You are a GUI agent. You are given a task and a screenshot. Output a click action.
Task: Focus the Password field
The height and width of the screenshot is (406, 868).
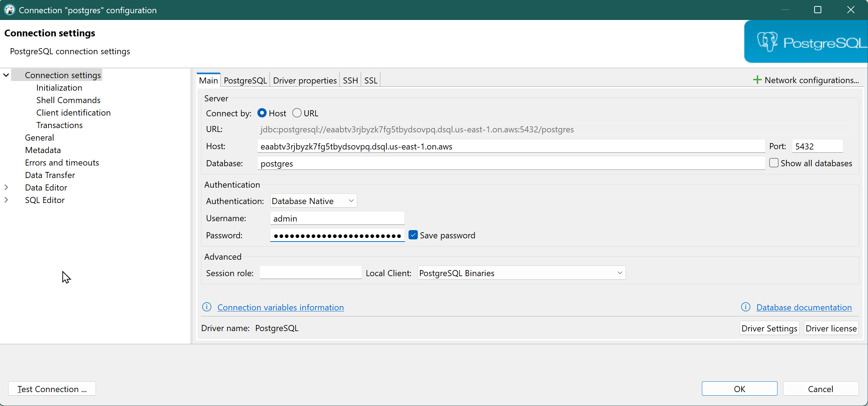click(x=337, y=235)
